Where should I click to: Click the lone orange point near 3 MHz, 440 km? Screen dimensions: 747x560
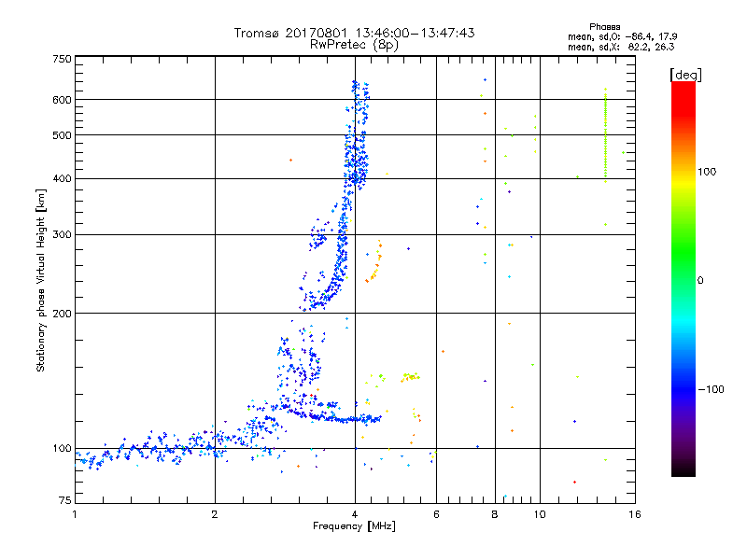pyautogui.click(x=290, y=160)
